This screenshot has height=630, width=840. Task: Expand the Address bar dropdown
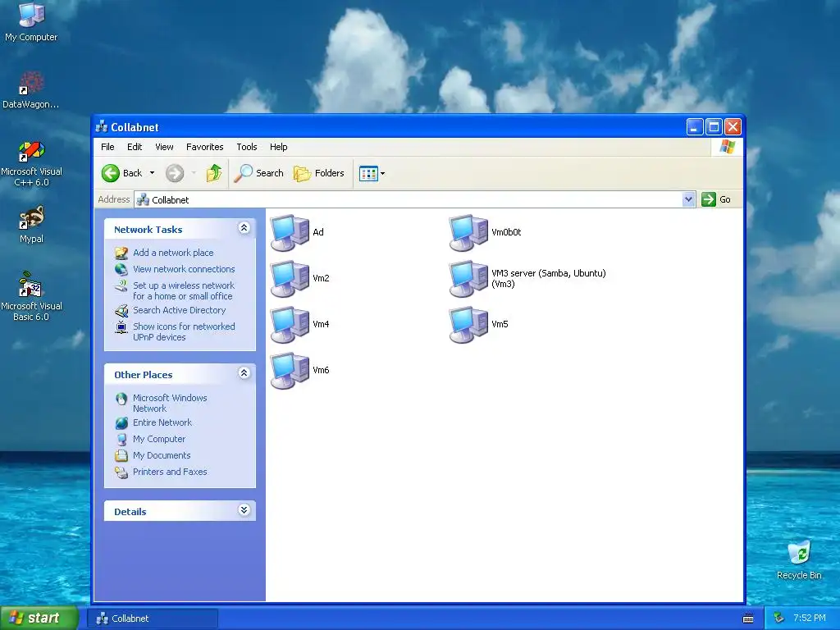[x=688, y=199]
